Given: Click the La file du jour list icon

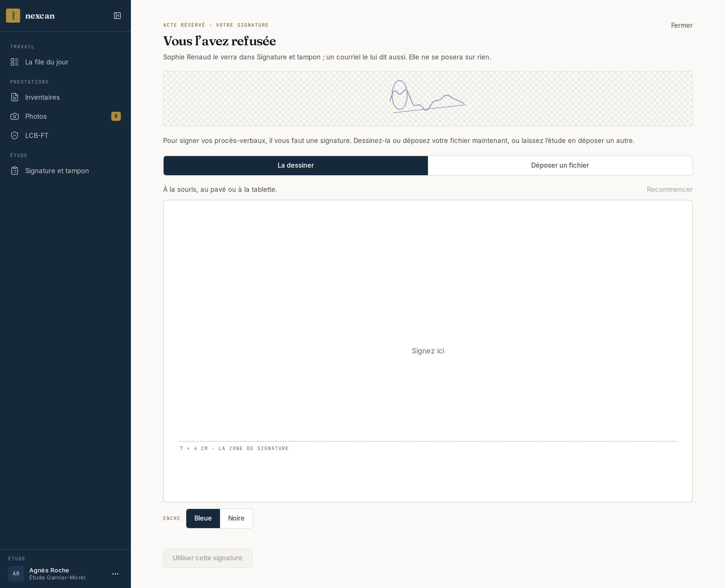Looking at the screenshot, I should (15, 62).
